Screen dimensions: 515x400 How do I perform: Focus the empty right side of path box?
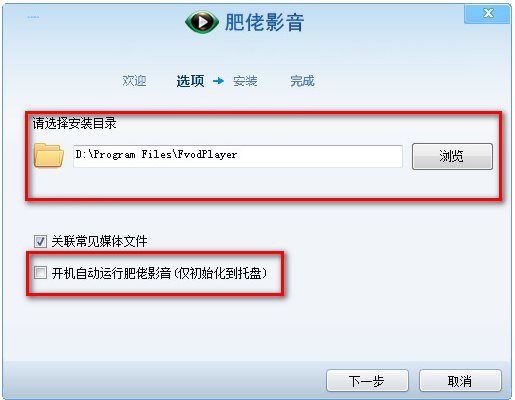[320, 156]
